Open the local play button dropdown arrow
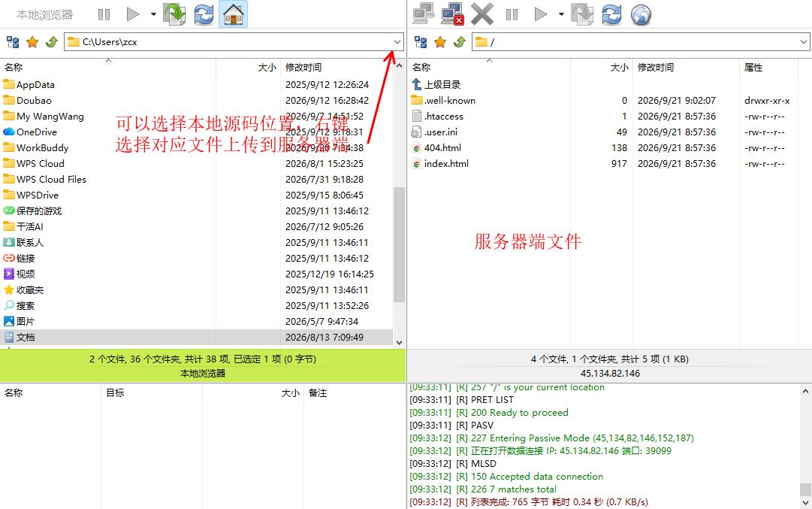This screenshot has height=509, width=812. [x=153, y=14]
